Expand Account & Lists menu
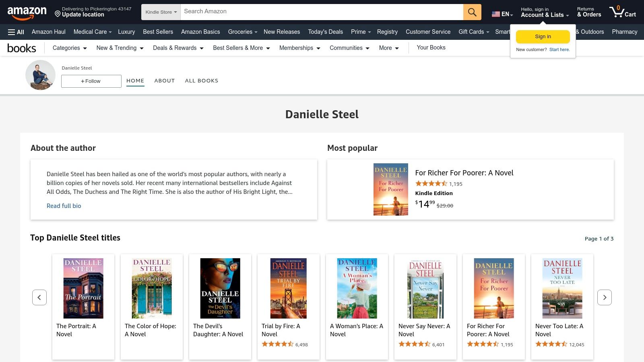Image resolution: width=644 pixels, height=362 pixels. coord(545,12)
